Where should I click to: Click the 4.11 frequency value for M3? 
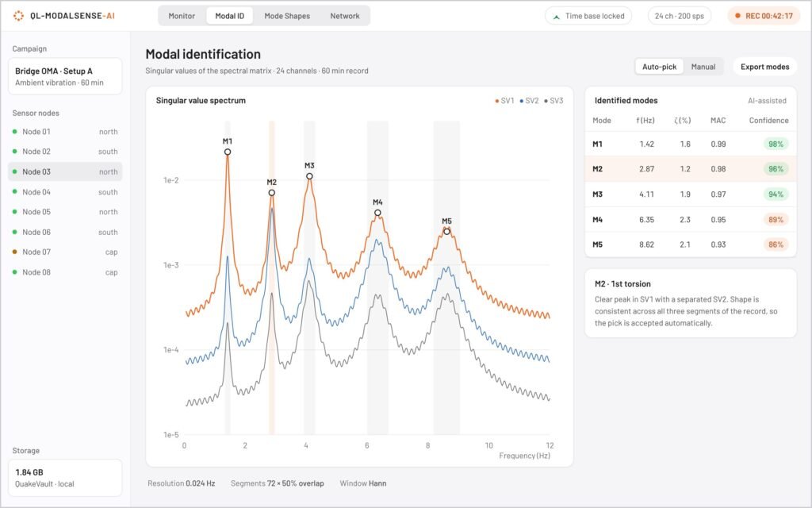tap(646, 194)
